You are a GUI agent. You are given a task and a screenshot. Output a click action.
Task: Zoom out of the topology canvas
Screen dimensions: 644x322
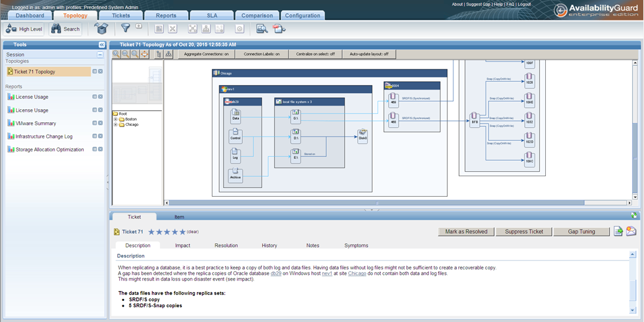pos(125,54)
